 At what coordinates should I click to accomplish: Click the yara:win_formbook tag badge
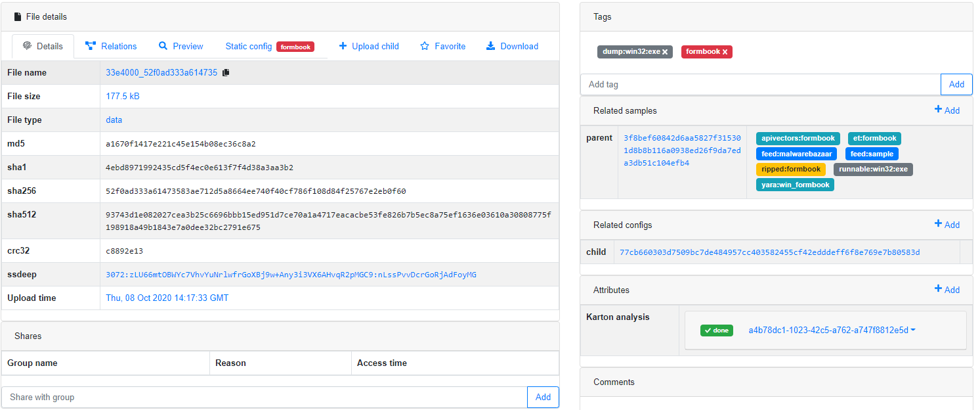click(795, 185)
